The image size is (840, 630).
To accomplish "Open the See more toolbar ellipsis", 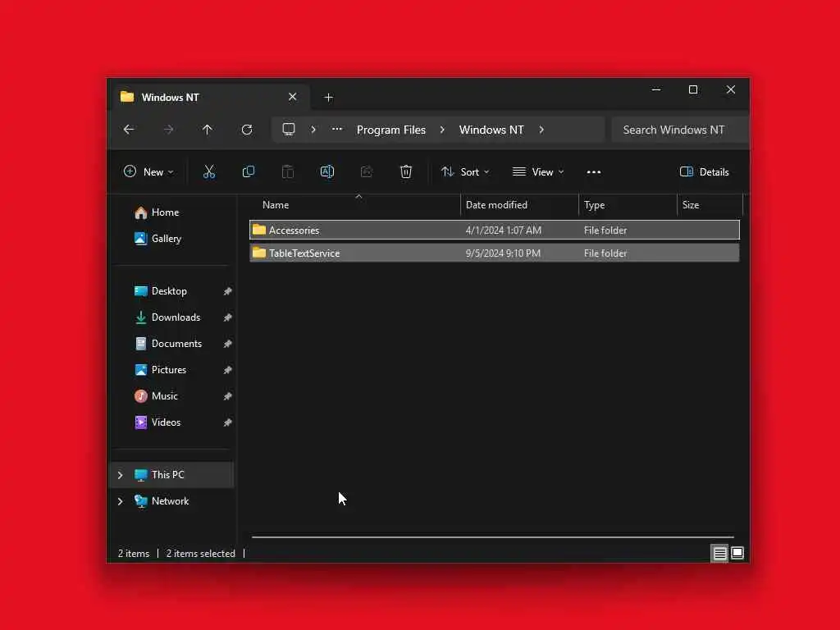I will (x=594, y=172).
